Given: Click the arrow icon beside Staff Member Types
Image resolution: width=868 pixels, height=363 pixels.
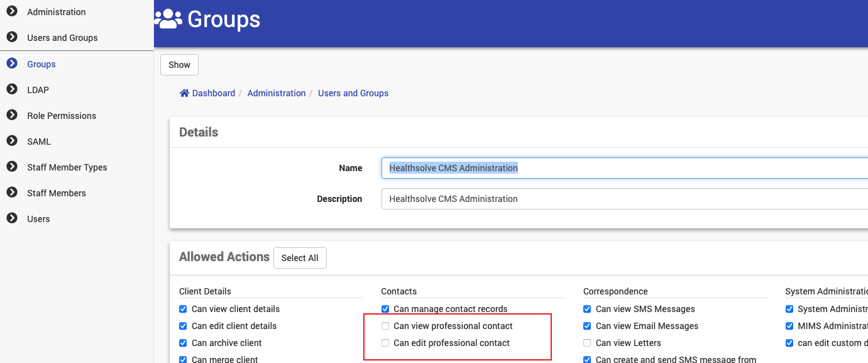Looking at the screenshot, I should pos(11,167).
